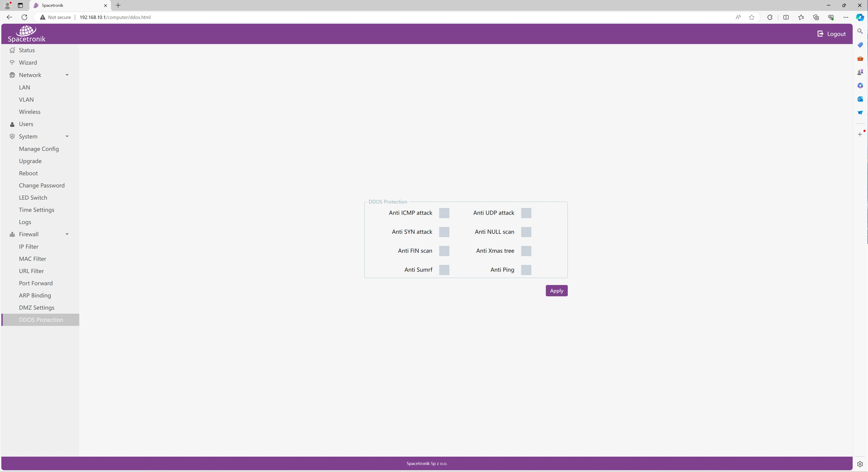Click the Network globe icon
Viewport: 868px width, 472px height.
pyautogui.click(x=12, y=75)
